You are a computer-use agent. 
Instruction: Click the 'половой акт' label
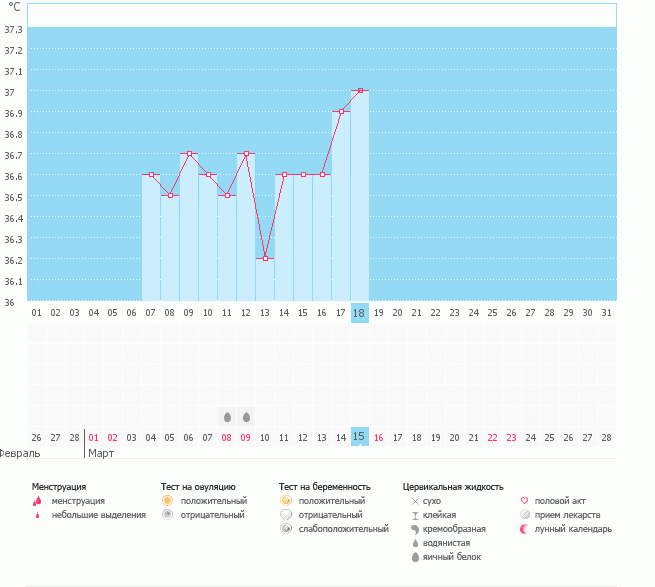[x=560, y=501]
